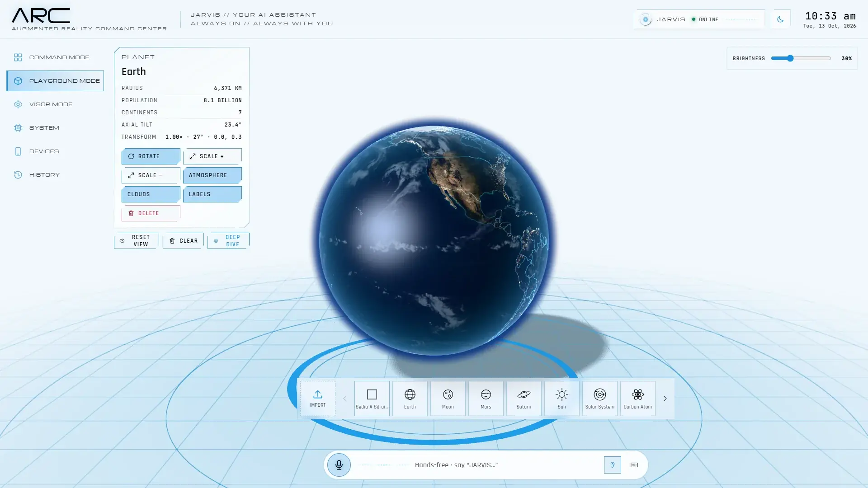Click the ARC logo
Screen dimensions: 868x488
click(41, 15)
